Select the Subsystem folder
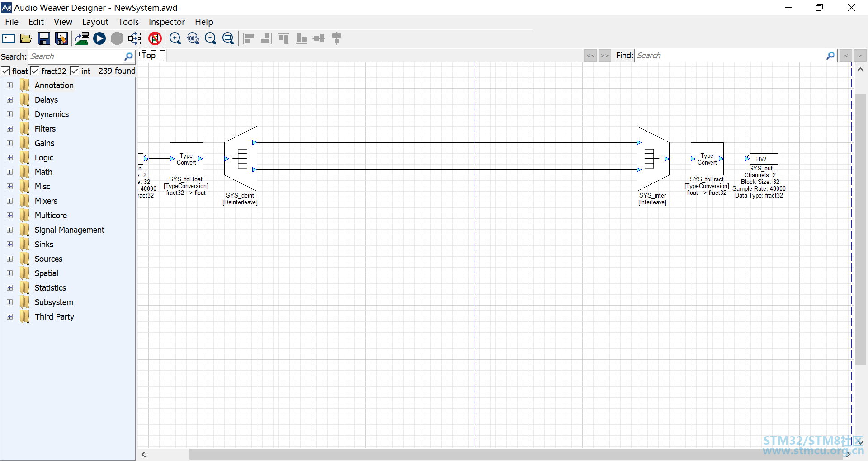The width and height of the screenshot is (868, 461). (x=54, y=302)
